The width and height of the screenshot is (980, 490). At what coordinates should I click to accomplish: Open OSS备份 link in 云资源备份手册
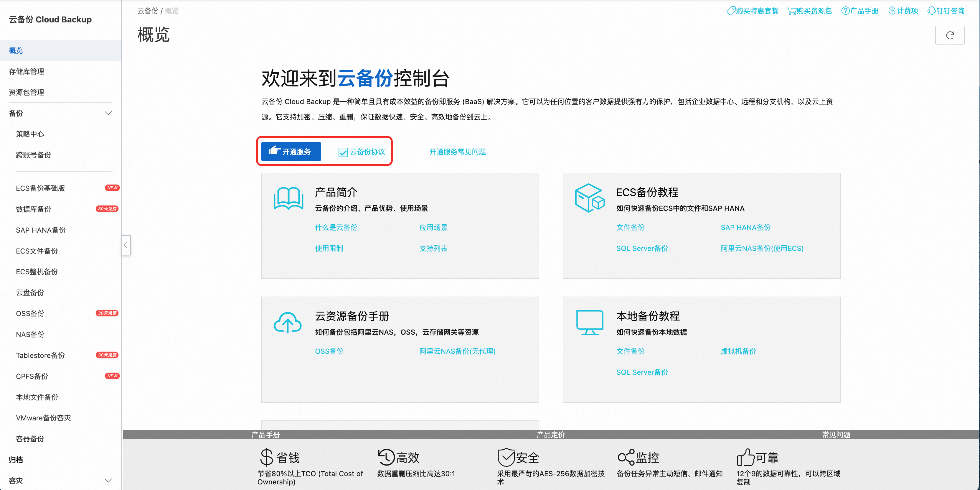[329, 351]
